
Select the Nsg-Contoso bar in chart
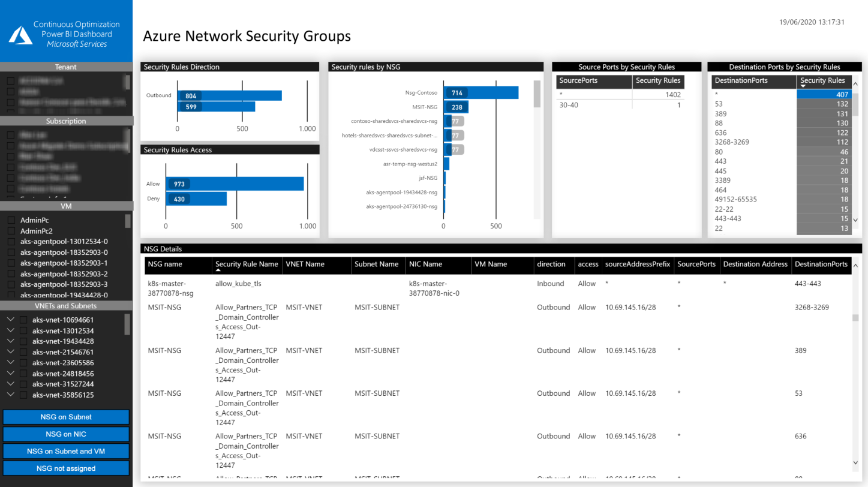481,93
